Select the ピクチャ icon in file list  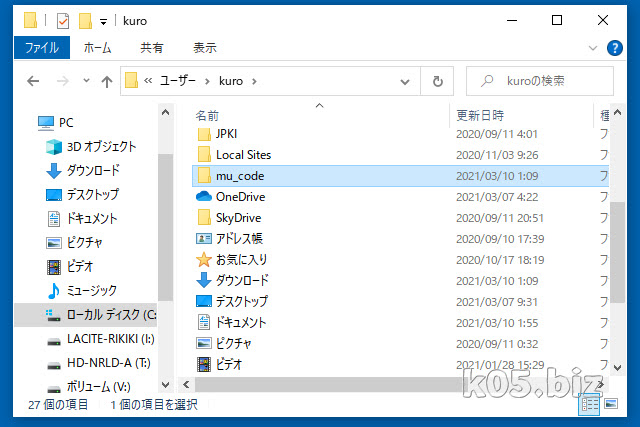(204, 343)
